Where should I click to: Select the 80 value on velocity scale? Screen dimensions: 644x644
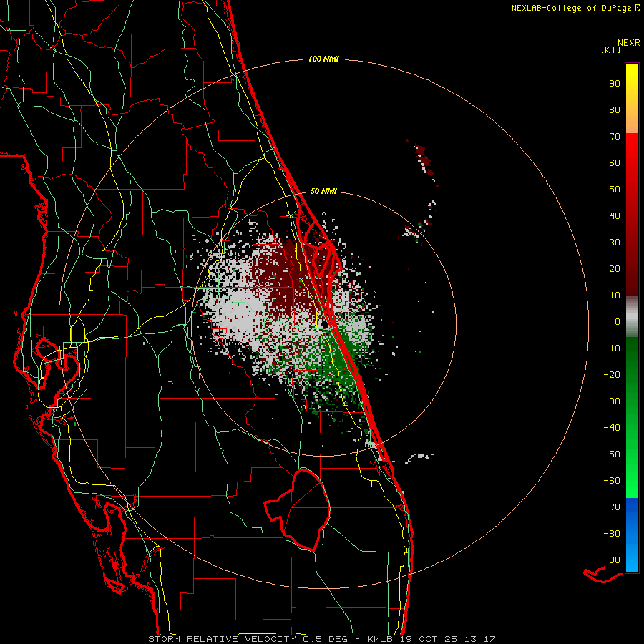(x=615, y=110)
